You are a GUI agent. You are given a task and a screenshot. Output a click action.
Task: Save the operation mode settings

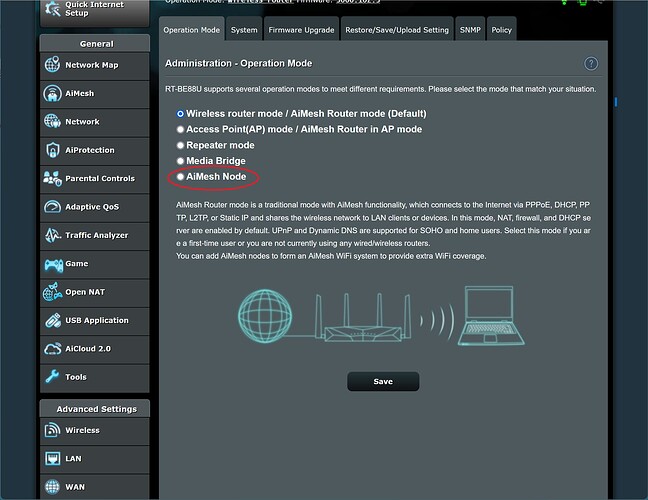(x=383, y=381)
